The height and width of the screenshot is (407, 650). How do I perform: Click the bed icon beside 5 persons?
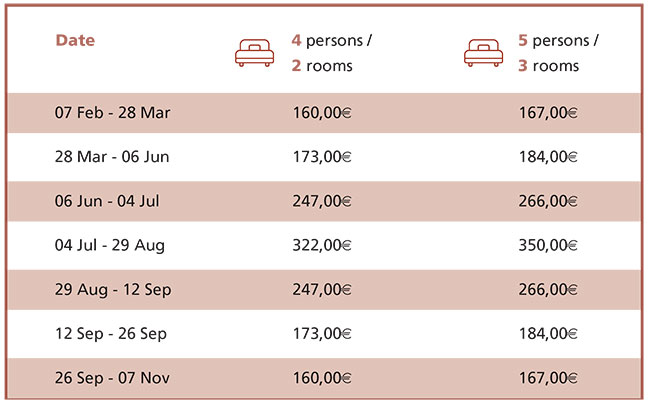(x=483, y=53)
